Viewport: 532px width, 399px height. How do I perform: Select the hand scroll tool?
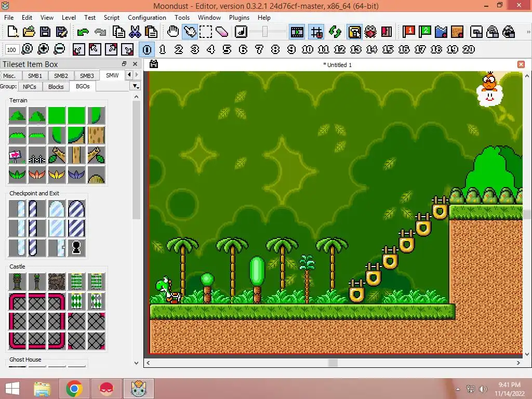pyautogui.click(x=173, y=32)
